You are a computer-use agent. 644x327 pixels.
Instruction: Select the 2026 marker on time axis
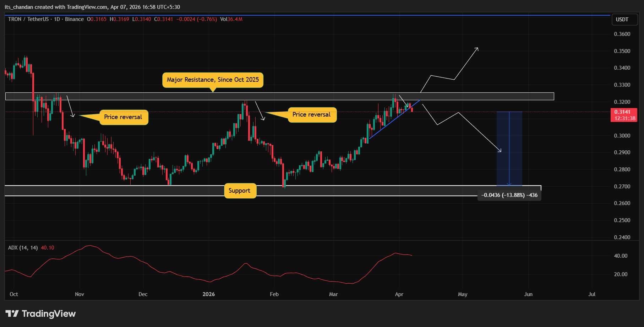pos(209,294)
